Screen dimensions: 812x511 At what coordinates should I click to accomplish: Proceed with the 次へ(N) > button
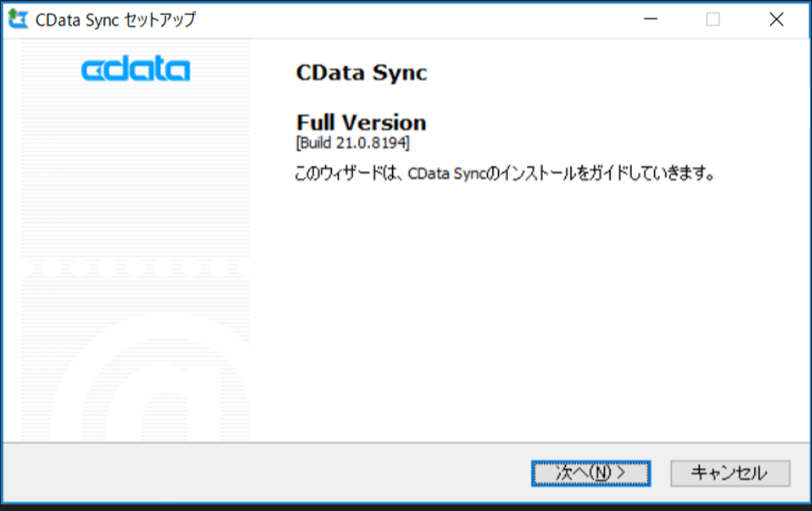[591, 473]
